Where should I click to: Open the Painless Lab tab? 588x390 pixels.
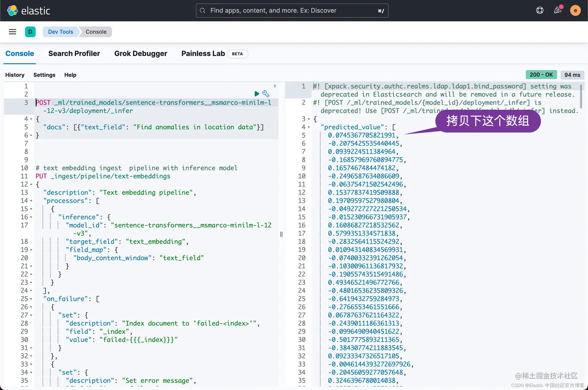point(203,54)
